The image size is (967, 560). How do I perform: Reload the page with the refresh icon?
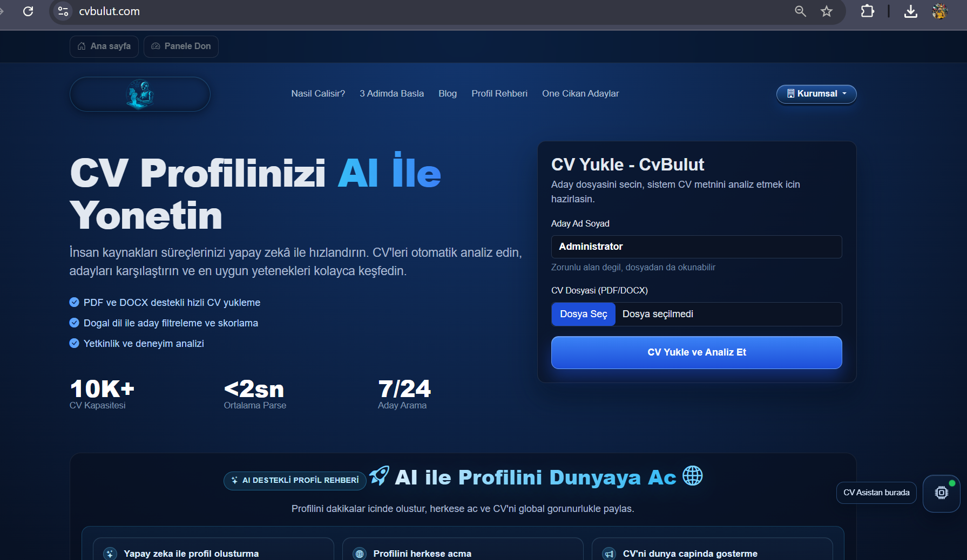coord(28,11)
